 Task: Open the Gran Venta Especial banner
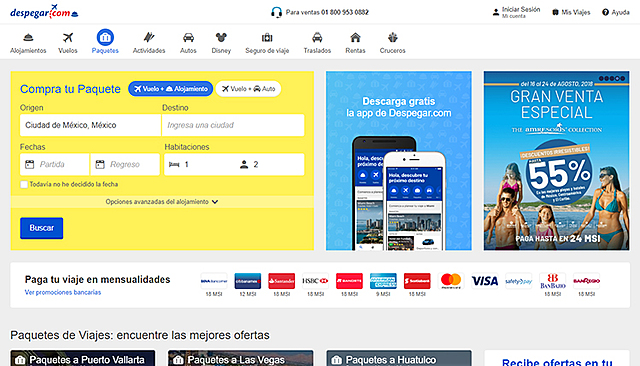pyautogui.click(x=557, y=161)
